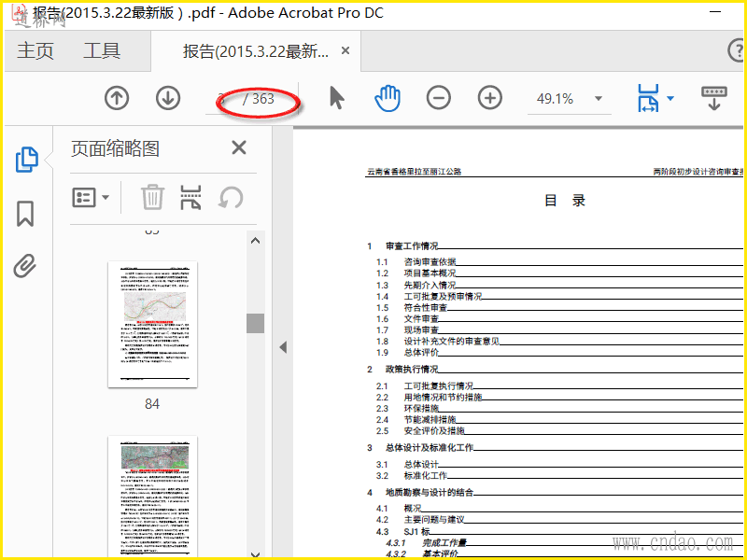This screenshot has width=747, height=560.
Task: Switch to the 主页 tab
Action: [35, 50]
